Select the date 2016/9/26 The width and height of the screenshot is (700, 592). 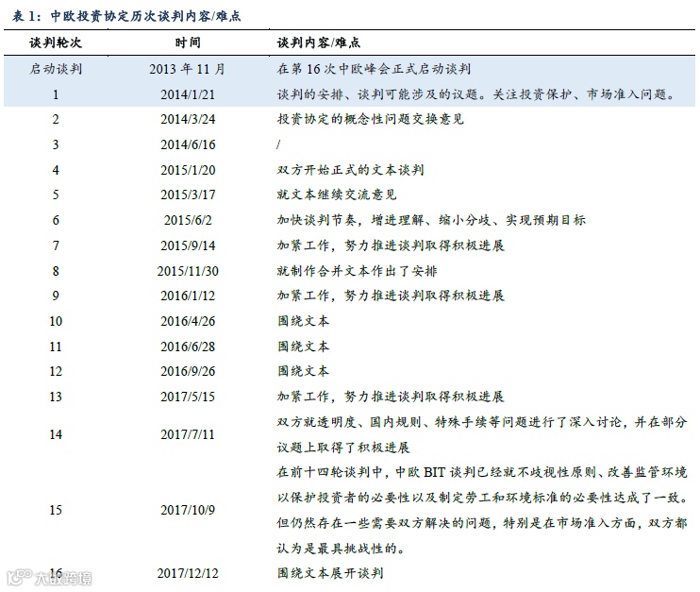click(x=188, y=371)
